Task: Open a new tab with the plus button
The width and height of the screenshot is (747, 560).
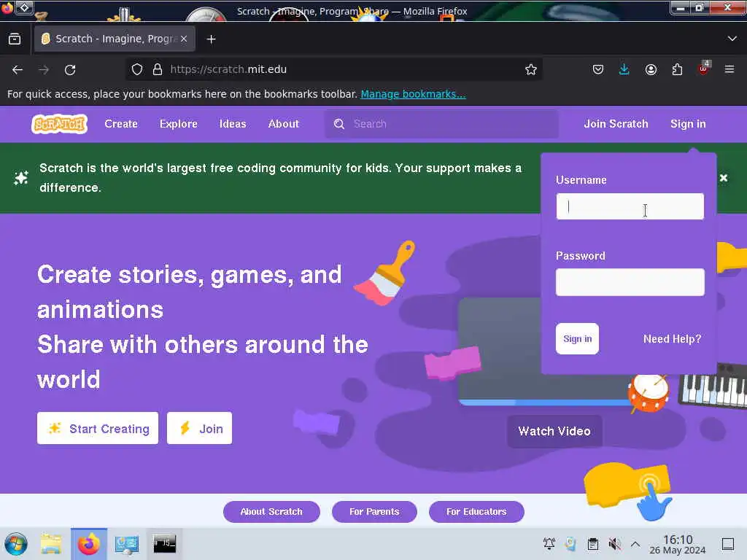Action: pyautogui.click(x=211, y=39)
